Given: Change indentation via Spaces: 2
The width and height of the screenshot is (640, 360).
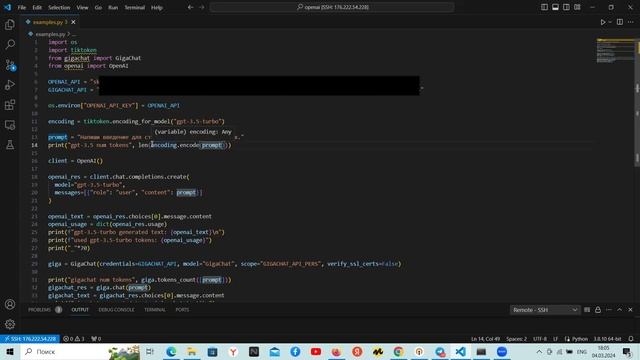Looking at the screenshot, I should click(x=516, y=339).
